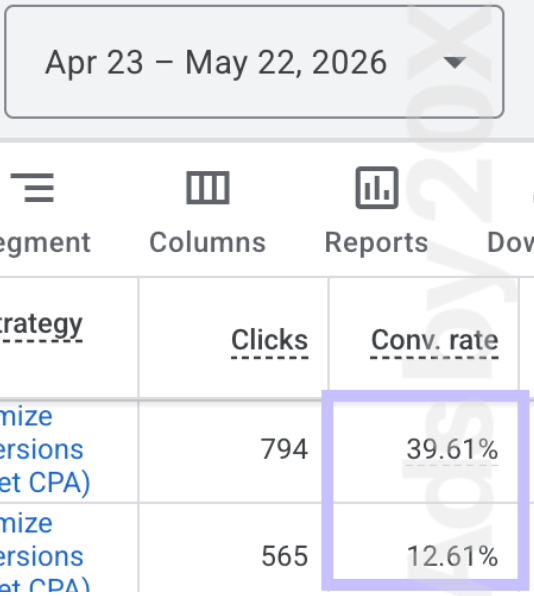Click the Segment lines icon
This screenshot has height=596, width=534.
[33, 187]
